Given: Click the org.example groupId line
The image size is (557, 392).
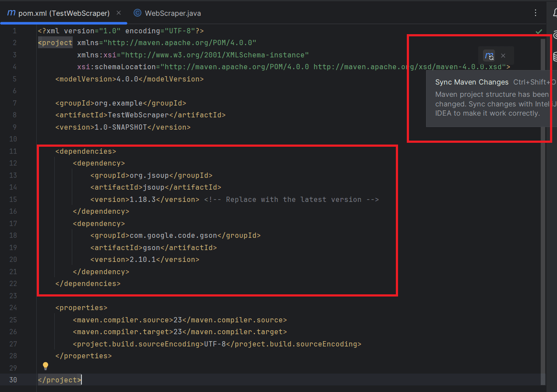Looking at the screenshot, I should [121, 103].
